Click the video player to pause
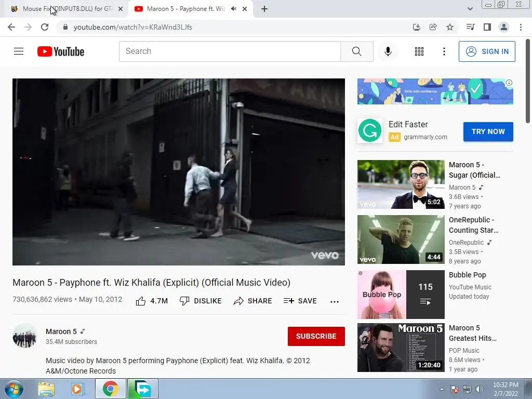Screen dimensions: 532x399 click(x=179, y=171)
